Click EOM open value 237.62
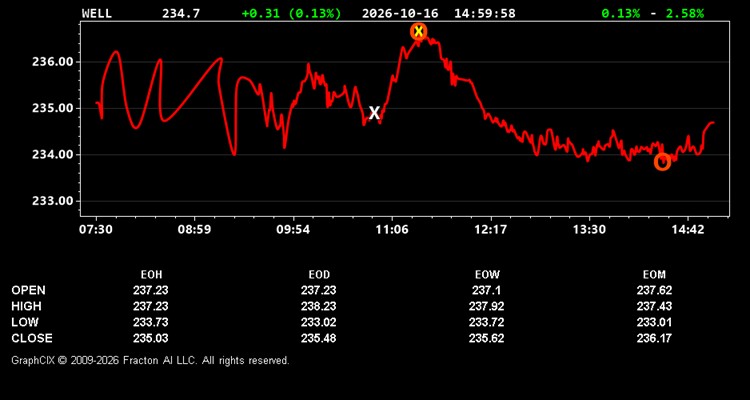750x400 pixels. [654, 290]
